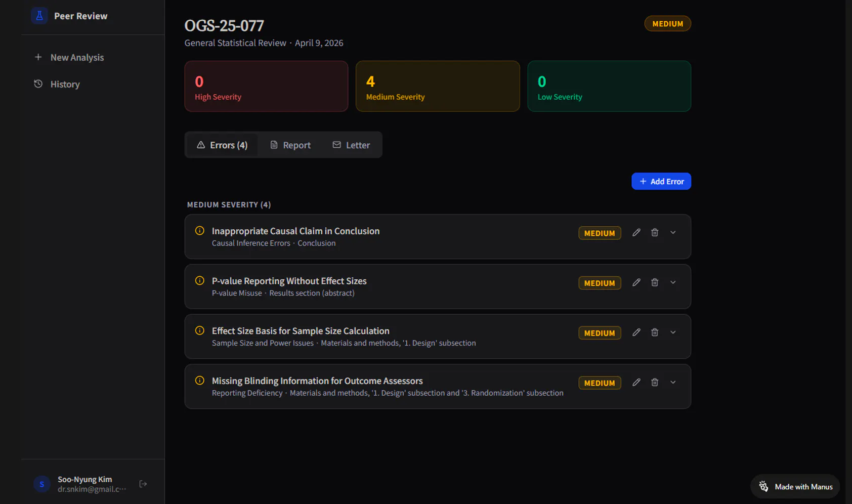
Task: Click the Medium Severity summary card
Action: click(x=438, y=87)
